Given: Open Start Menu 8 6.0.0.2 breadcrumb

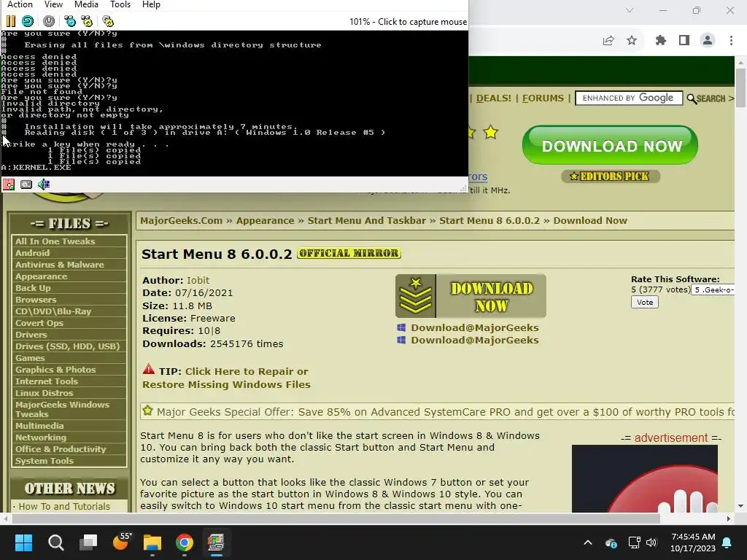Looking at the screenshot, I should (x=489, y=220).
